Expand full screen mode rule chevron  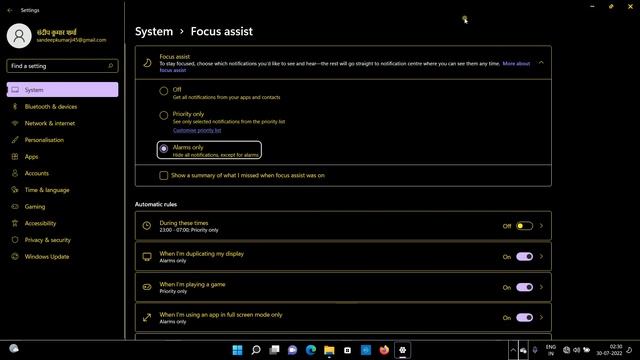[x=541, y=318]
